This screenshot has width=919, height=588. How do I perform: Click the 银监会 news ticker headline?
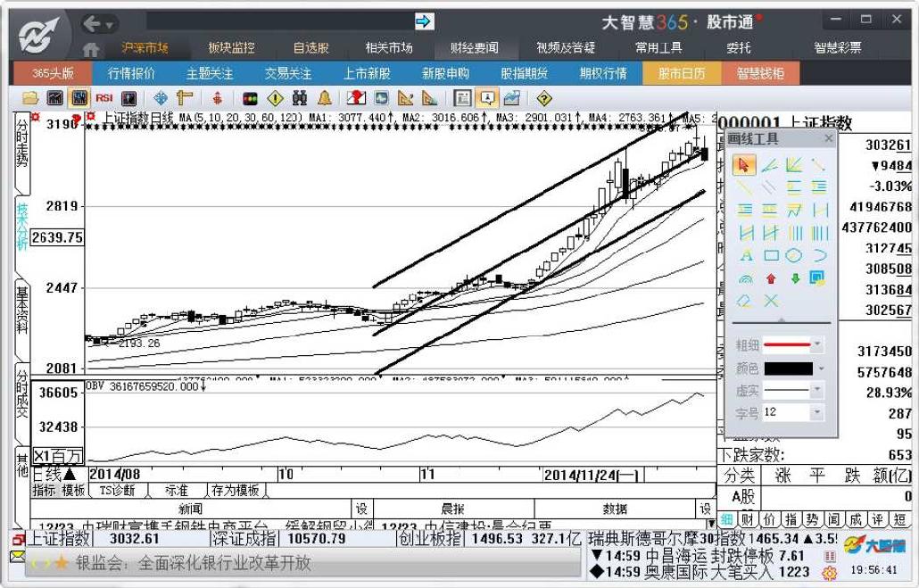(x=194, y=563)
